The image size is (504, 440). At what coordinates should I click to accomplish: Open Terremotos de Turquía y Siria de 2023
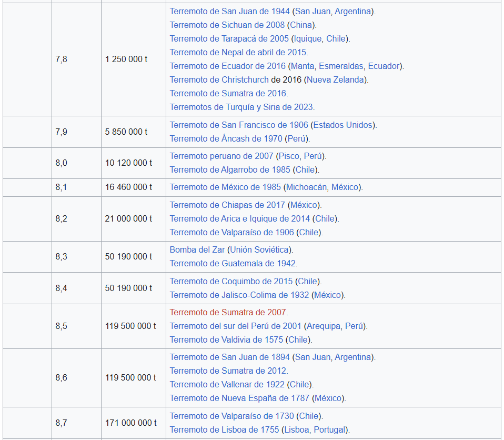pyautogui.click(x=241, y=107)
